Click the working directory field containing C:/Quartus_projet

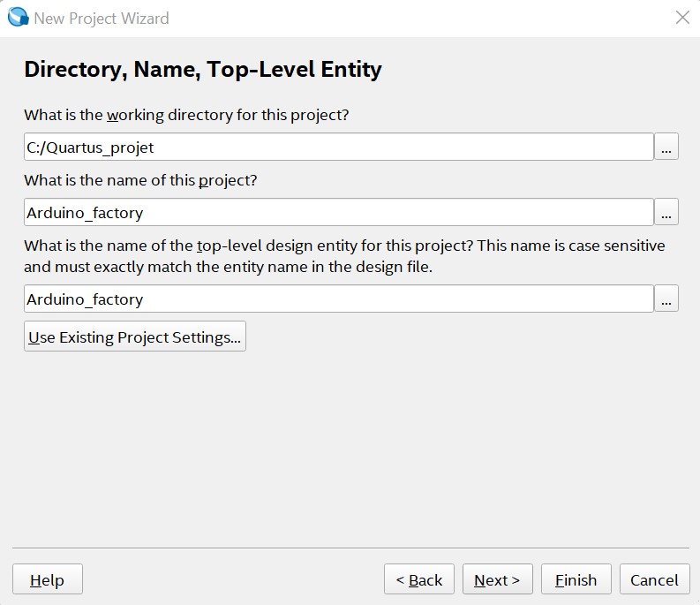pyautogui.click(x=338, y=147)
